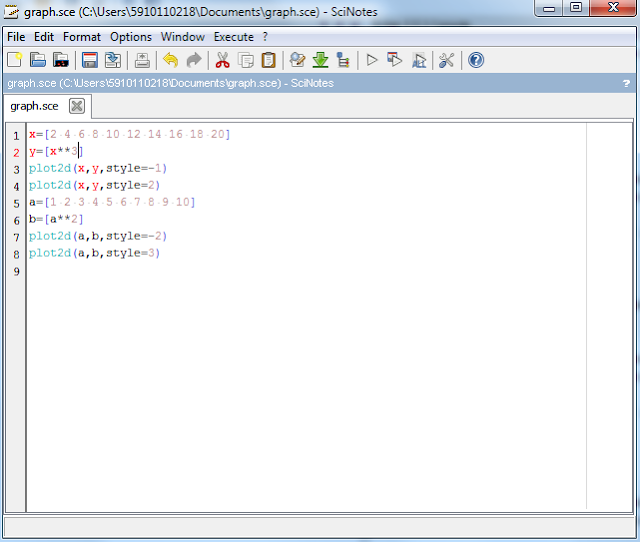Image resolution: width=640 pixels, height=542 pixels.
Task: Print the document with the printer icon
Action: [x=142, y=60]
